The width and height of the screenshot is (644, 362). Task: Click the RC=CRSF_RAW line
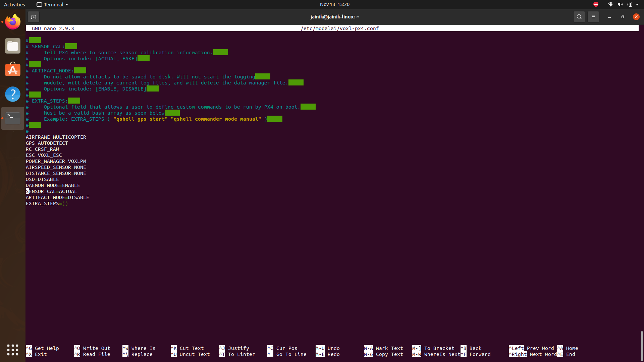point(42,149)
